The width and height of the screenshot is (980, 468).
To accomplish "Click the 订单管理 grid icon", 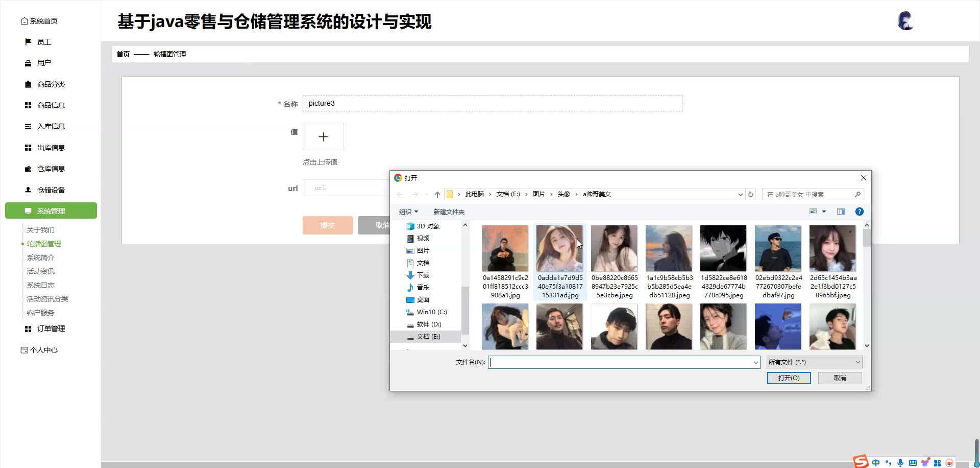I will click(x=28, y=329).
